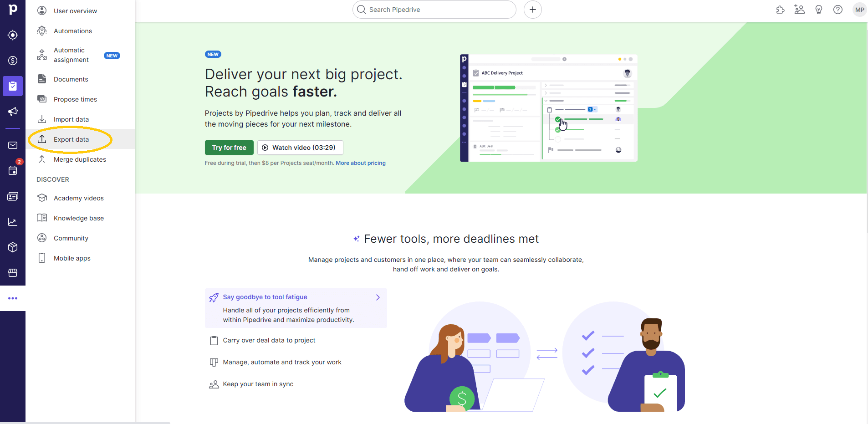Open Mobile apps link
Viewport: 868px width, 424px height.
click(80, 258)
